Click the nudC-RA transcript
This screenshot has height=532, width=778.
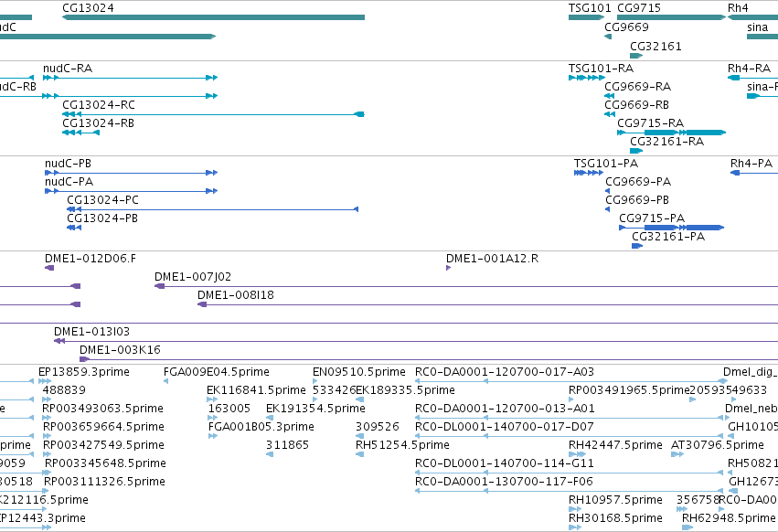pyautogui.click(x=130, y=78)
